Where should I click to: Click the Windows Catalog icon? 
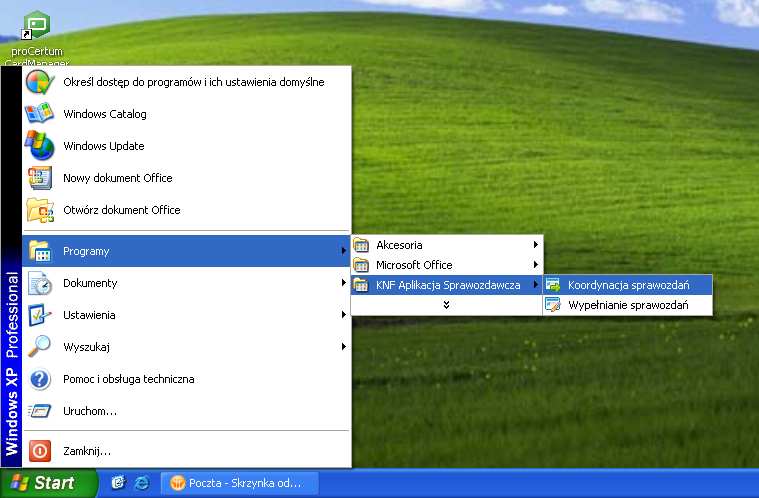[x=40, y=113]
